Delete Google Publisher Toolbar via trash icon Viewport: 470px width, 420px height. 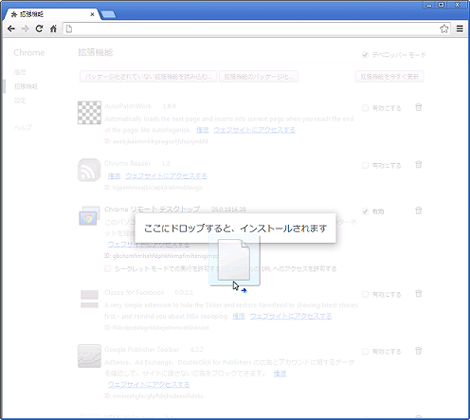pos(418,351)
